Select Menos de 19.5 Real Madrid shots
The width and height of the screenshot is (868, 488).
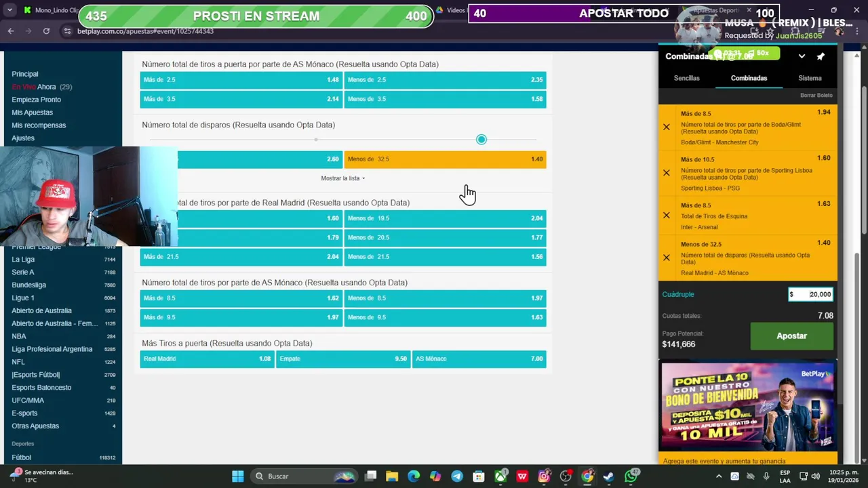pyautogui.click(x=445, y=218)
